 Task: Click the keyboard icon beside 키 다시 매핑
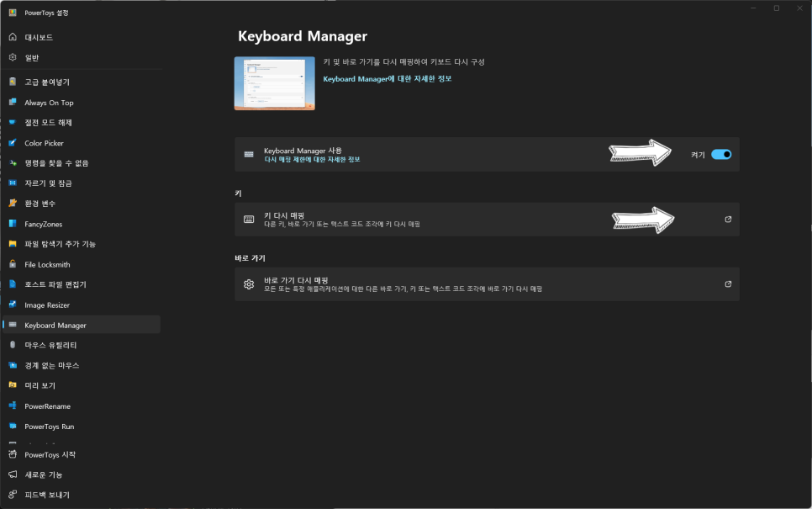[249, 220]
